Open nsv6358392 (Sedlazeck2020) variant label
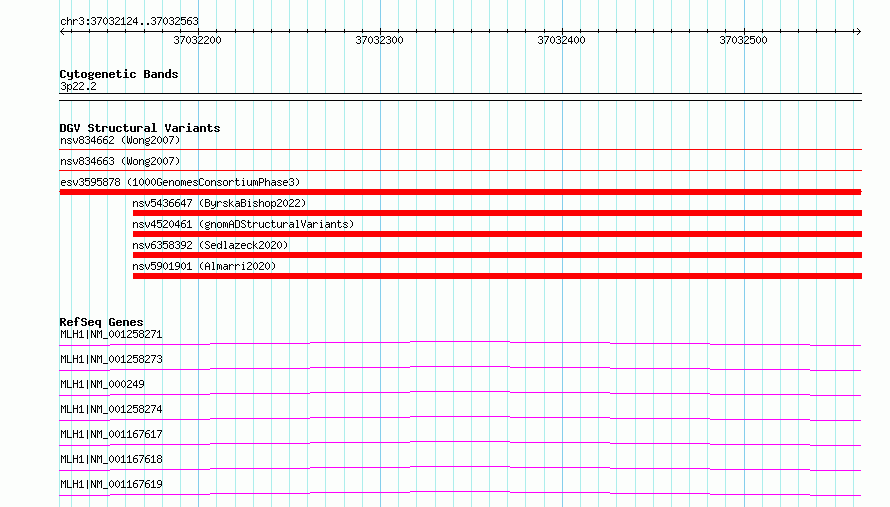890x507 pixels. 210,245
